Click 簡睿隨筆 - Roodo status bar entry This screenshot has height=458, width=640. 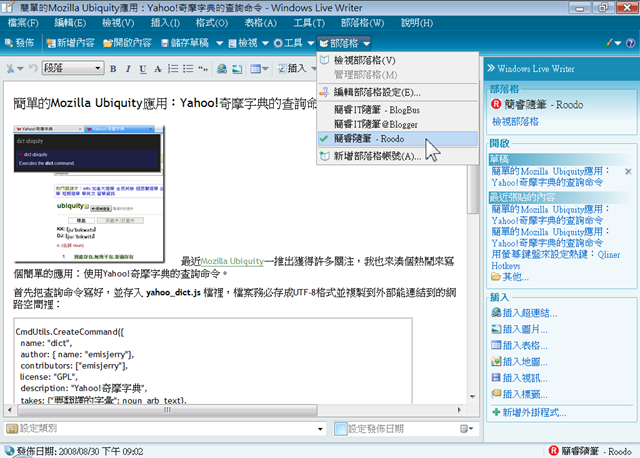click(x=590, y=451)
